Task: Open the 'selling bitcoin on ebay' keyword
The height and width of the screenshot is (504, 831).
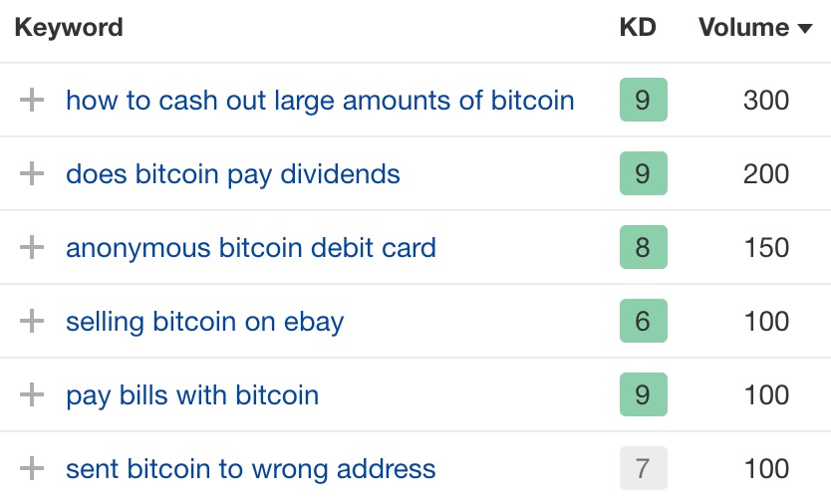Action: click(204, 321)
